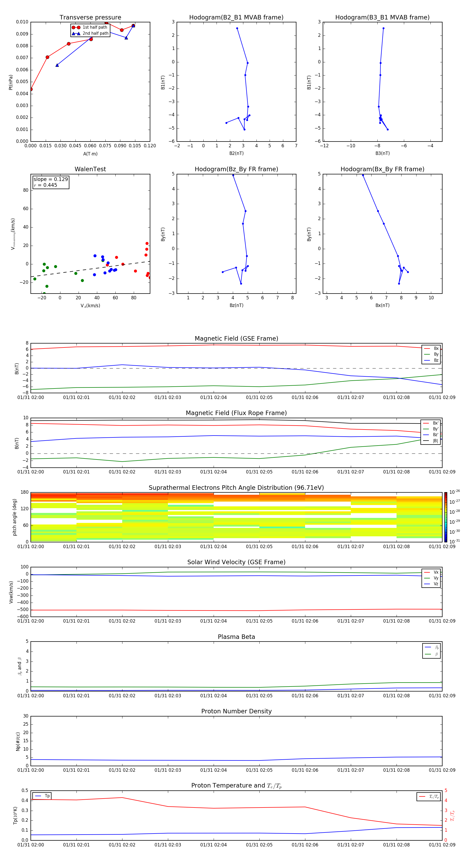
Task: Click '01/31 02:06' tick under Proton Number Density
Action: 305,770
